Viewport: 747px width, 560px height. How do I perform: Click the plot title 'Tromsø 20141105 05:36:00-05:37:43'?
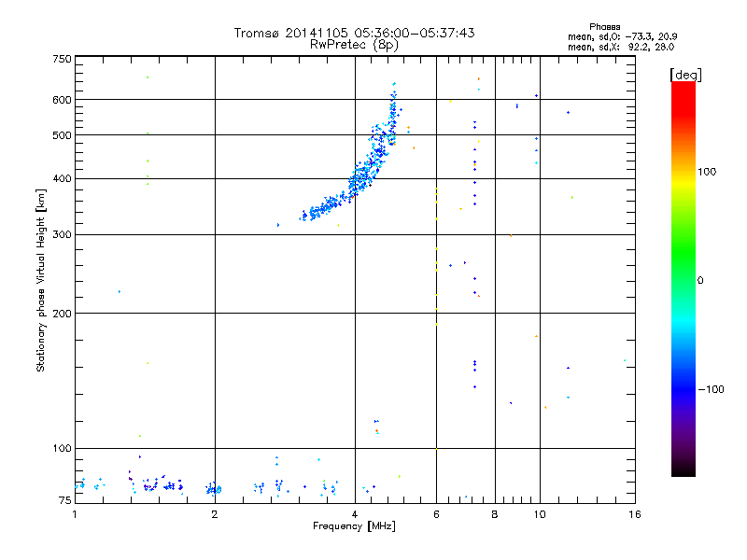[354, 33]
